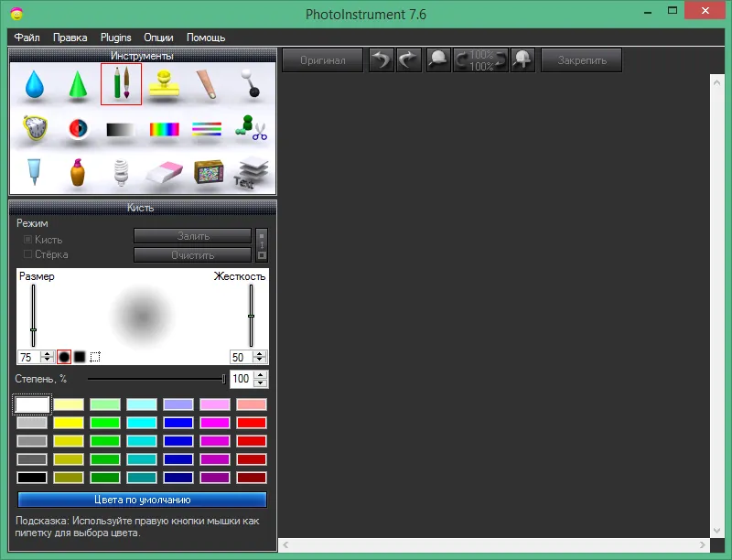Click the canvas vertical scrollbar up arrow
This screenshot has height=560, width=732.
(x=717, y=82)
